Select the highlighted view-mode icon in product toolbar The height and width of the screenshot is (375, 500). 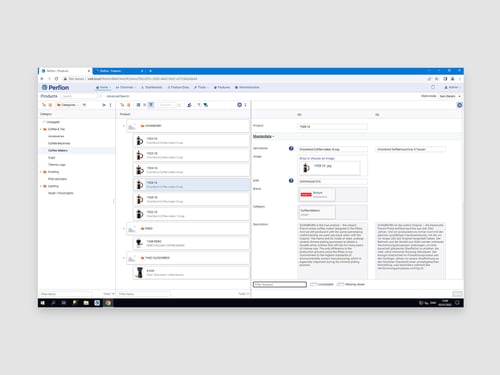click(151, 105)
